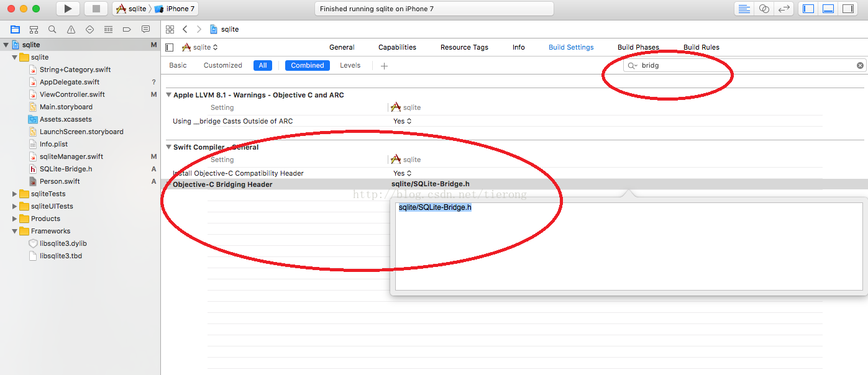Open the Breakpoint navigator tab
Viewport: 868px width, 375px height.
tap(127, 29)
